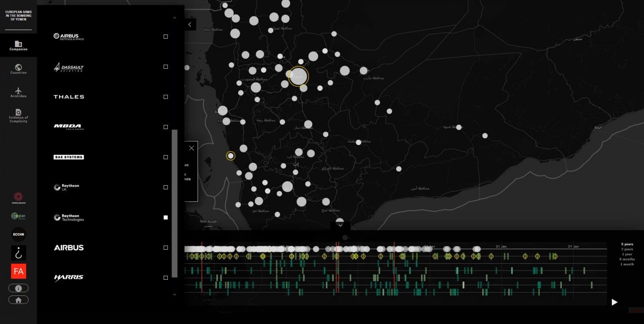Click European Arms in the Bombing of Yemen title
The width and height of the screenshot is (644, 324).
click(x=19, y=16)
